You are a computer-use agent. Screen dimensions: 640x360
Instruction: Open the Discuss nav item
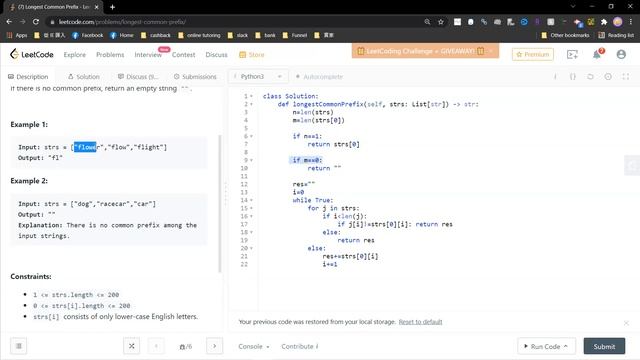click(x=216, y=55)
